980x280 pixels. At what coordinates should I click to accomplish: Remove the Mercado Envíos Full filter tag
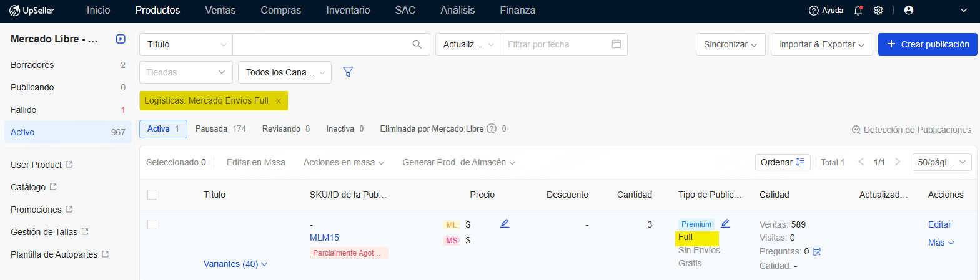(x=279, y=101)
